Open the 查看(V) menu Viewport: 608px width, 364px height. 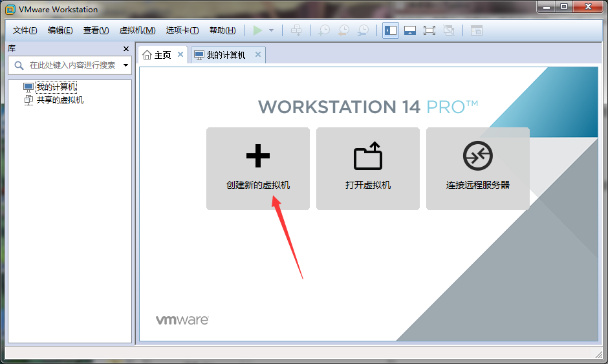point(96,30)
